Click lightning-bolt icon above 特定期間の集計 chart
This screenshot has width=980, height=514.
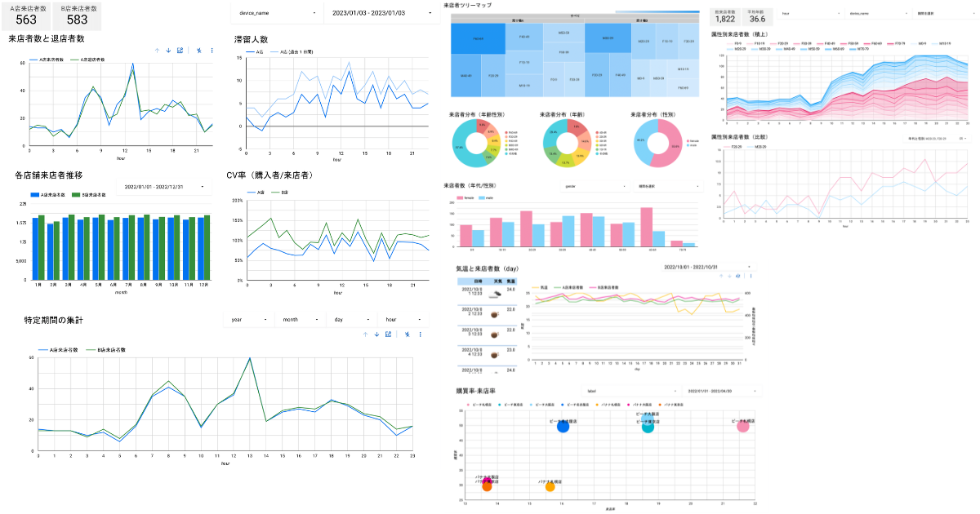(x=406, y=334)
